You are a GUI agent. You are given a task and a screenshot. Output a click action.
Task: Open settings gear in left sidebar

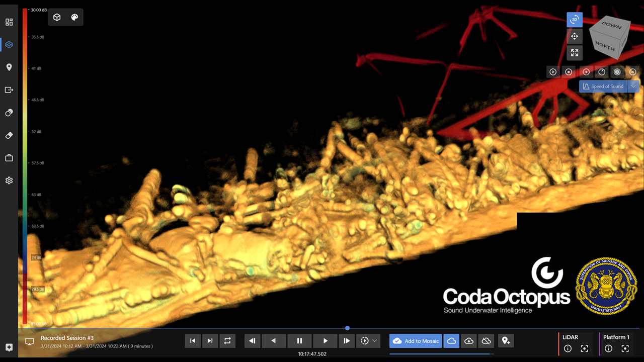tap(9, 180)
